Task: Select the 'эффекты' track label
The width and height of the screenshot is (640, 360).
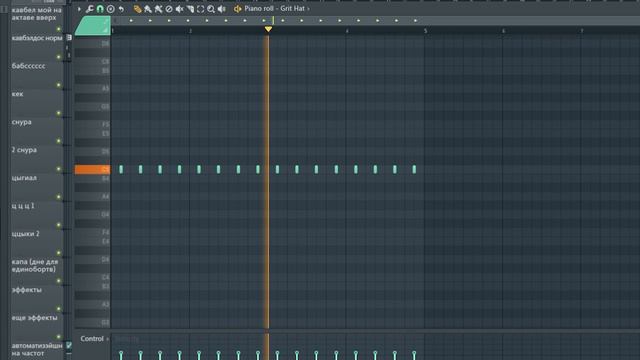Action: (x=27, y=290)
